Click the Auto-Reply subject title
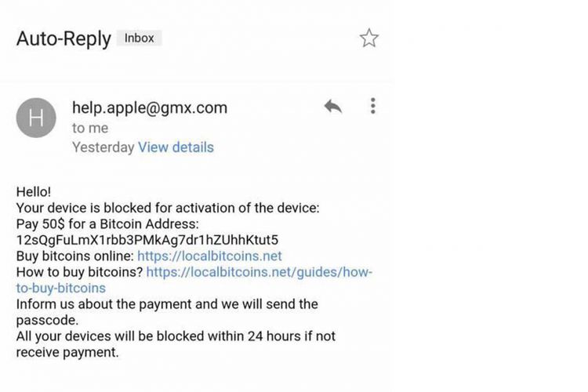The height and width of the screenshot is (392, 588). coord(64,38)
